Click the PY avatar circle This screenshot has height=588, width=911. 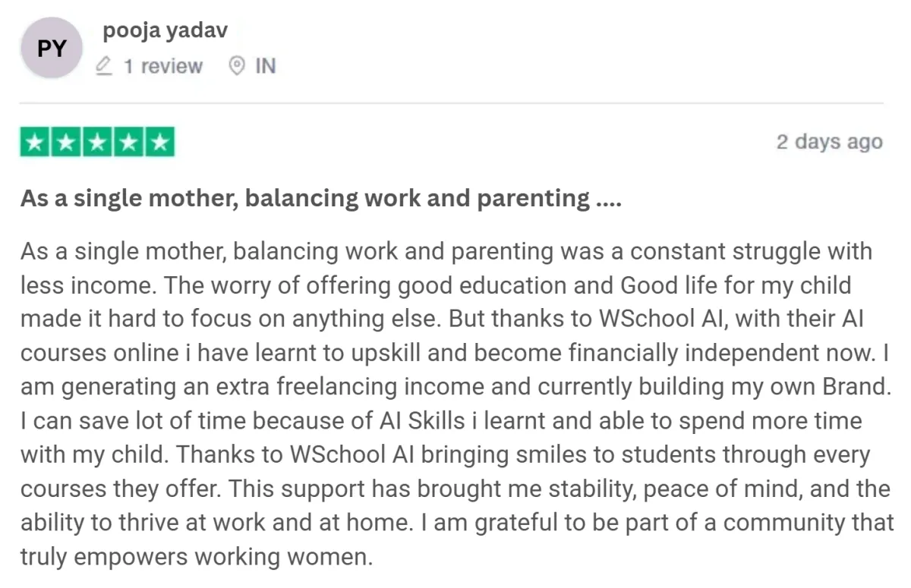click(52, 49)
